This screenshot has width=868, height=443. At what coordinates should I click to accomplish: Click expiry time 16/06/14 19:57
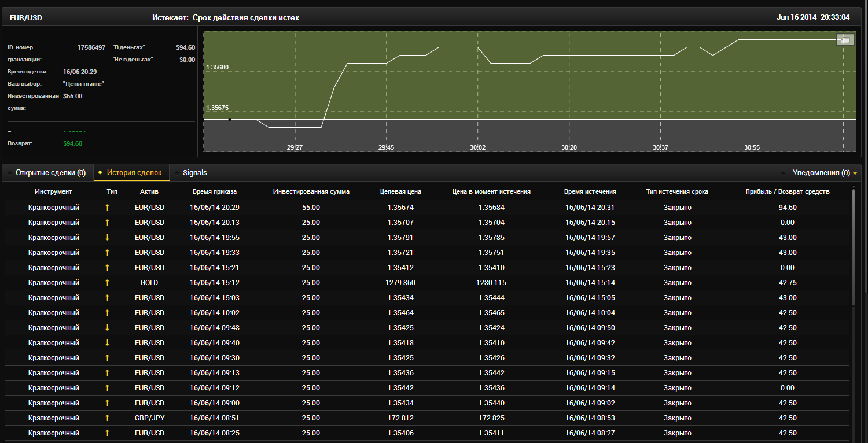[590, 238]
